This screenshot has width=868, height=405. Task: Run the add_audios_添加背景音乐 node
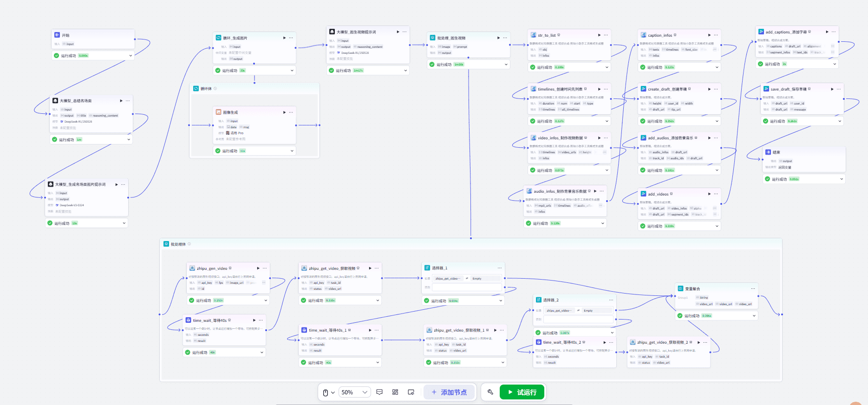[x=709, y=138]
